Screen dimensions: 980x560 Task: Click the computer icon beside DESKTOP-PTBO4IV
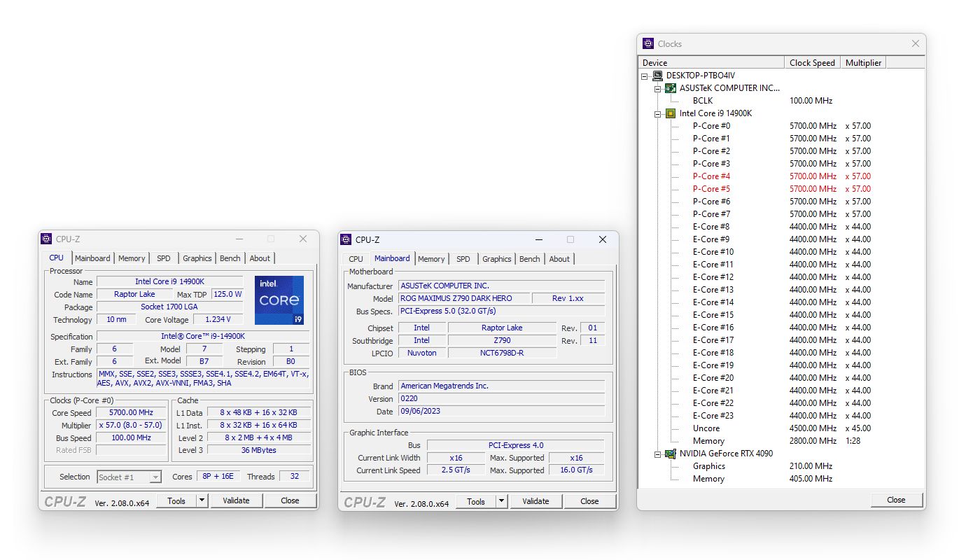(658, 76)
